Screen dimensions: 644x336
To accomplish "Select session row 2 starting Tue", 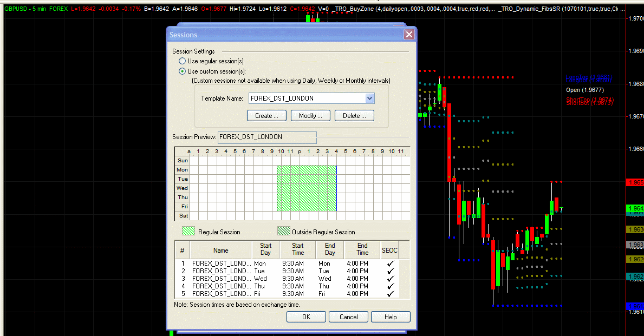I will 287,271.
